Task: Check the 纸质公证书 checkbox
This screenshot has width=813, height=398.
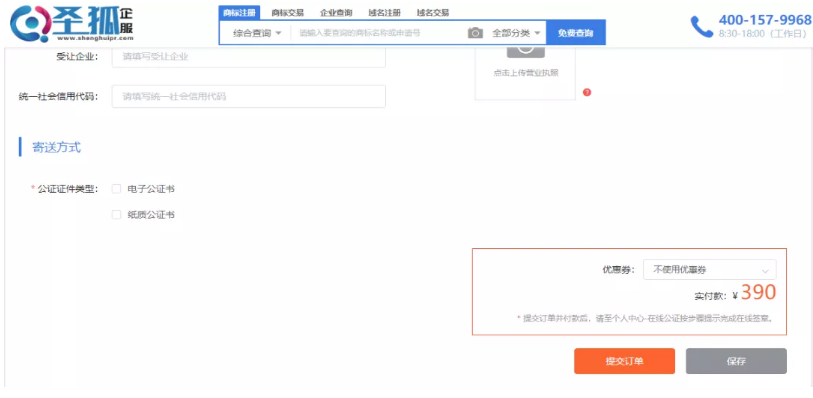Action: tap(116, 215)
